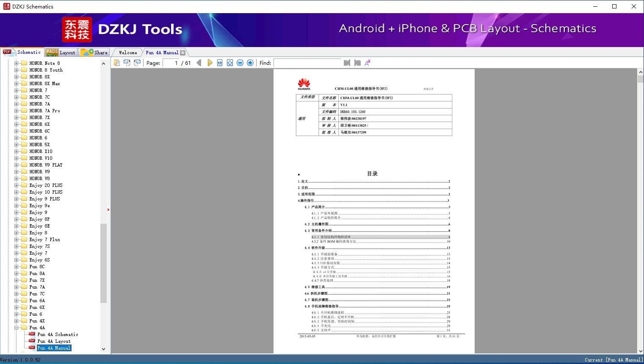Click the folder icon for HONOR Note 8

(24, 63)
